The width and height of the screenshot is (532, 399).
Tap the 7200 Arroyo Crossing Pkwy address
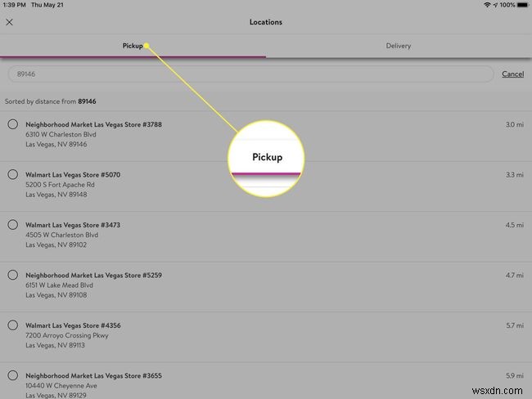(x=65, y=335)
